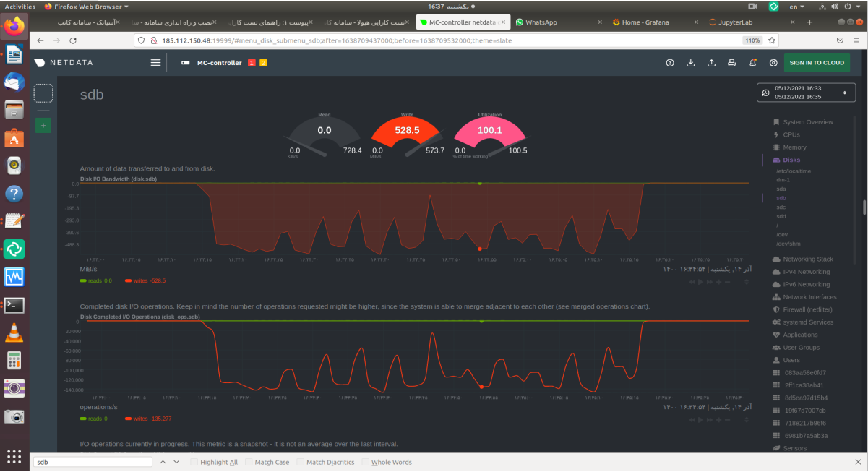
Task: Switch to the WhatsApp tab
Action: click(559, 22)
